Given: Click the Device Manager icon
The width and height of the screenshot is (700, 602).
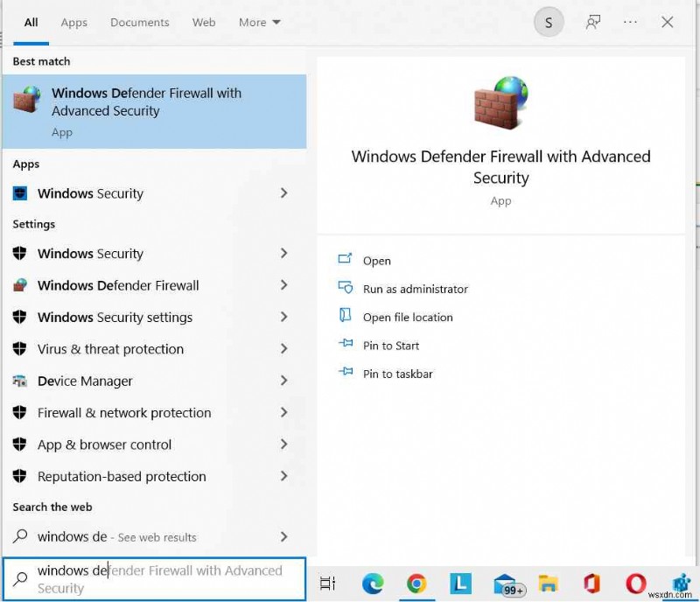Looking at the screenshot, I should coord(19,381).
